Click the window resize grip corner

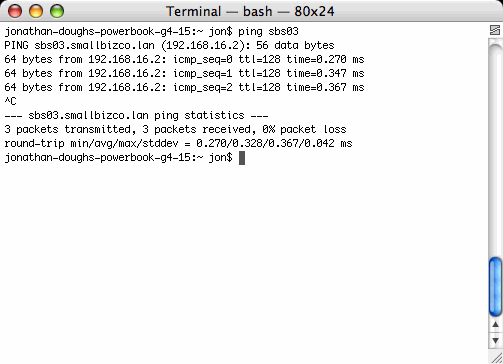click(496, 357)
